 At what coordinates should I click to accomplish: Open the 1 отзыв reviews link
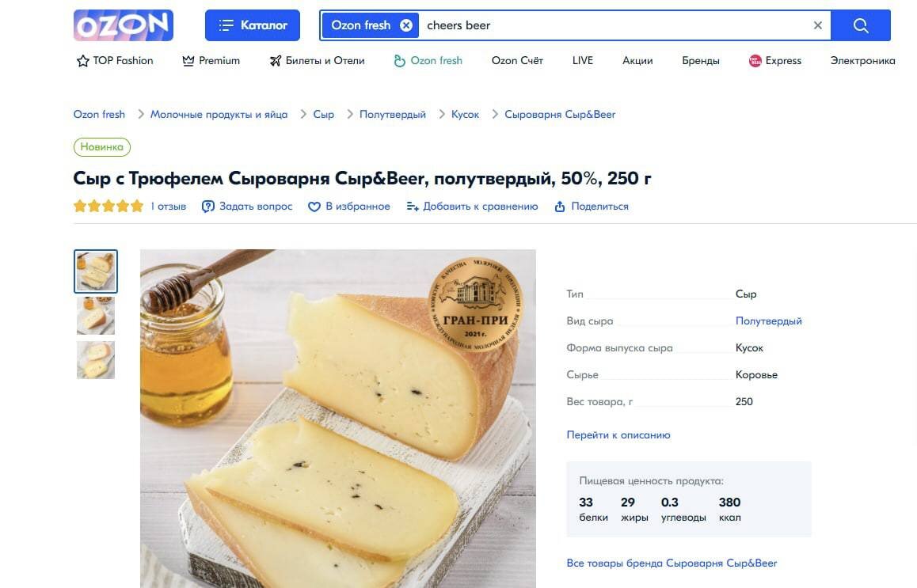click(169, 207)
